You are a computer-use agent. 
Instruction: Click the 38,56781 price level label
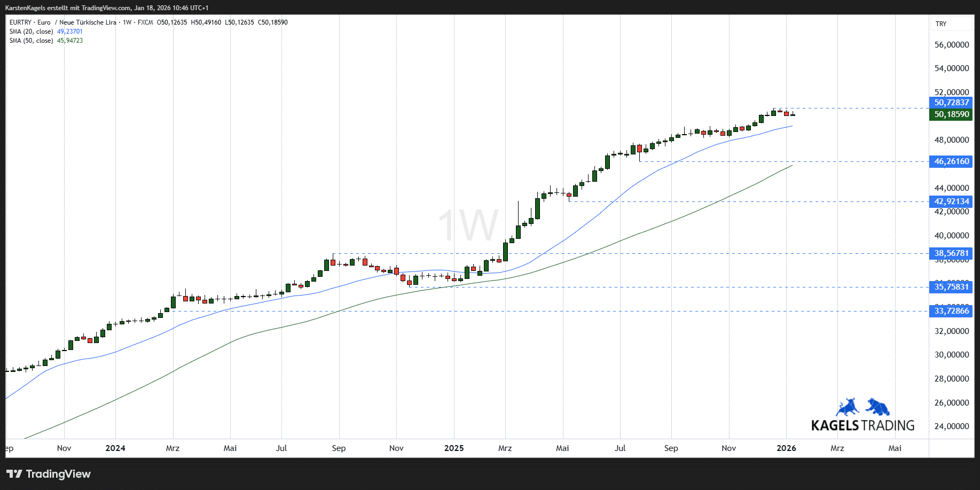(951, 253)
